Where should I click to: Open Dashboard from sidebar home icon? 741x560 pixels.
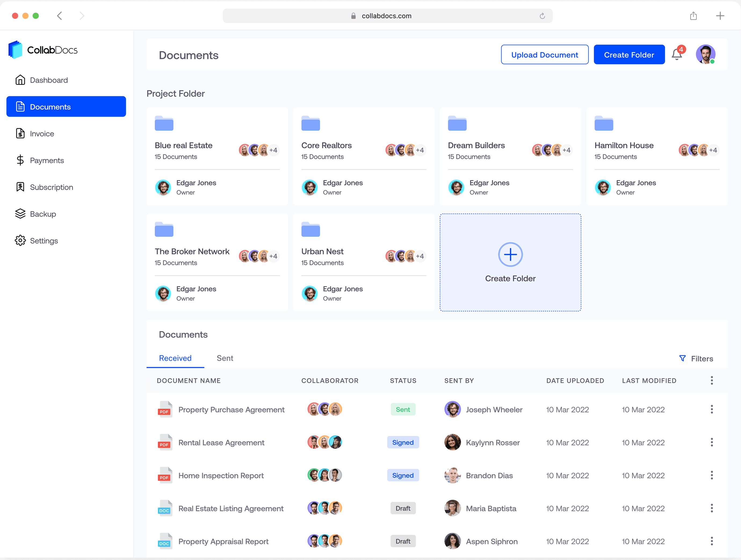[x=20, y=80]
